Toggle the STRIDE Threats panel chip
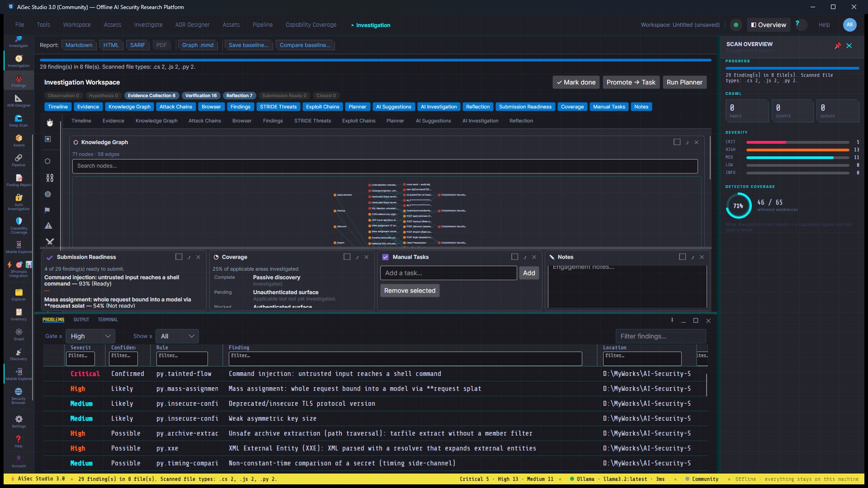This screenshot has height=488, width=868. [x=278, y=107]
